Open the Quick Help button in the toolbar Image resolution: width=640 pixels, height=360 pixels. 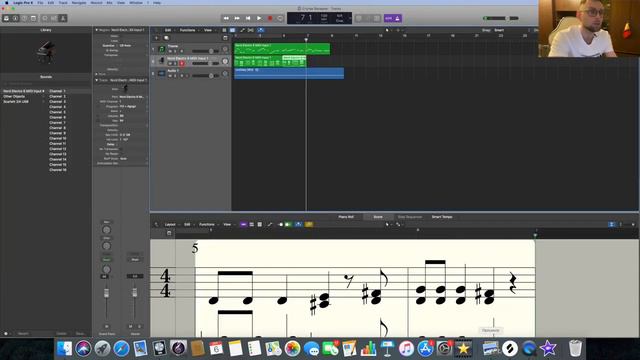(24, 18)
